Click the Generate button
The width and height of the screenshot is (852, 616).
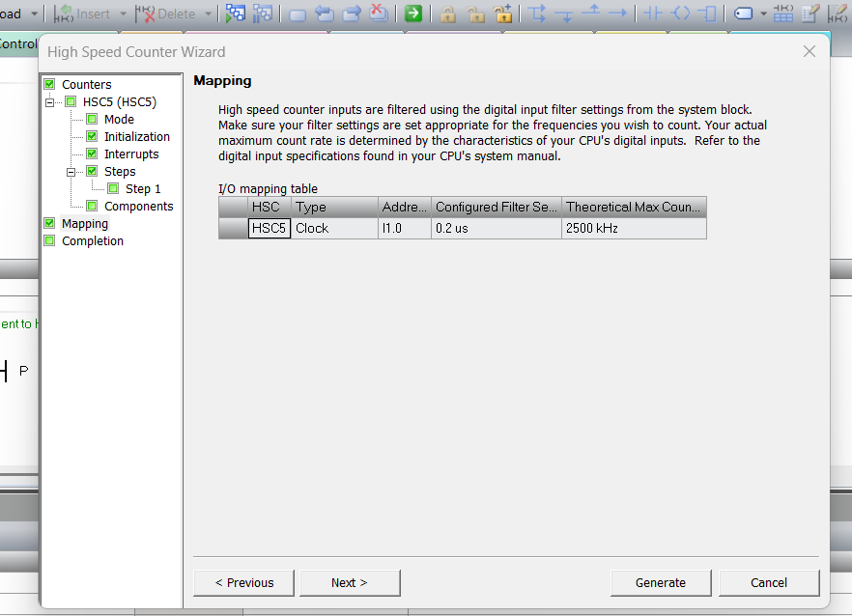tap(660, 582)
